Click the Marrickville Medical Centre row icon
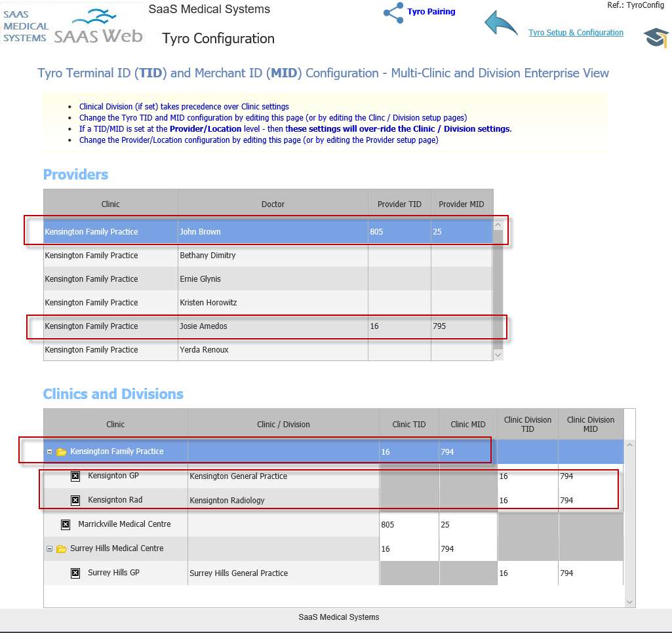Screen dimensions: 672x633 pos(66,525)
